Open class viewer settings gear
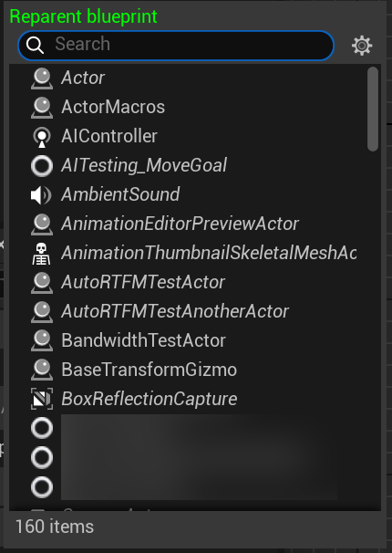 click(362, 46)
